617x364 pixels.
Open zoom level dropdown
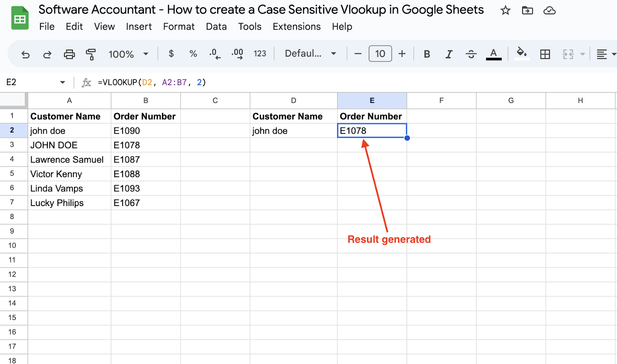click(128, 54)
